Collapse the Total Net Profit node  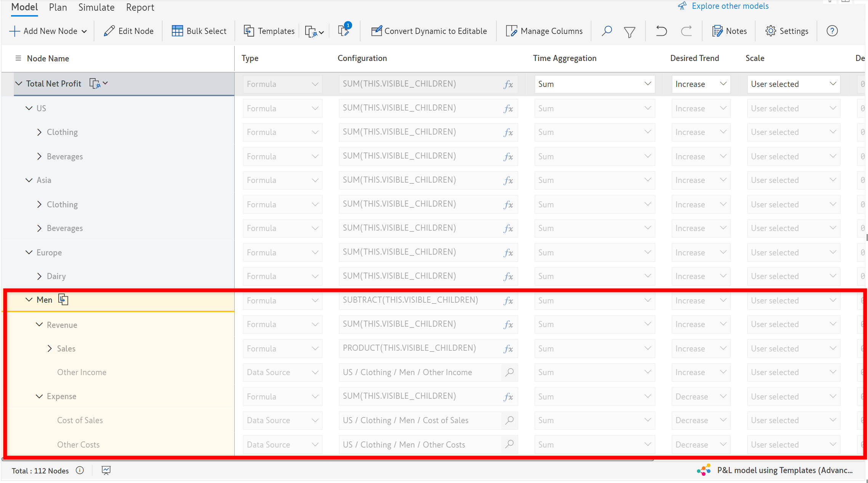coord(19,83)
